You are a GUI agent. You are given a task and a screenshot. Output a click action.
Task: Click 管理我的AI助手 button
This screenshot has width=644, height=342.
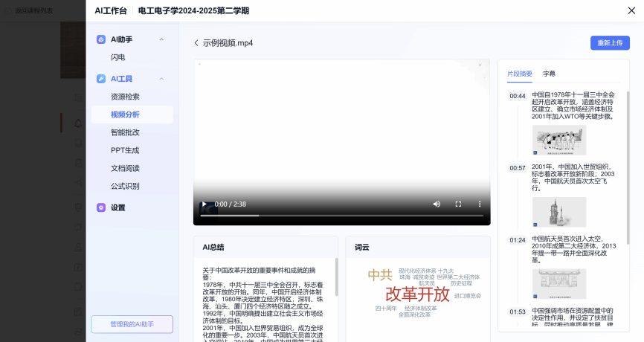[x=132, y=324]
